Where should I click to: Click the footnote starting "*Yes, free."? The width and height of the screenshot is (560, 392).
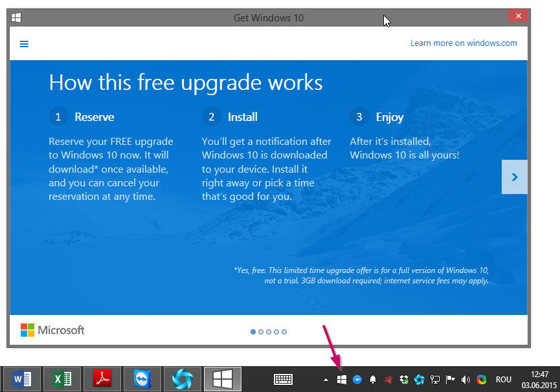(361, 276)
